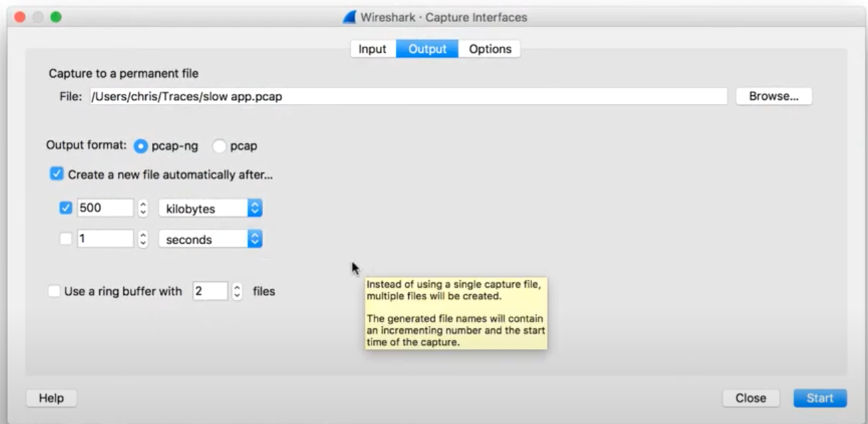Uncheck the 500 kilobytes file size checkbox
Image resolution: width=868 pixels, height=424 pixels.
(x=66, y=208)
